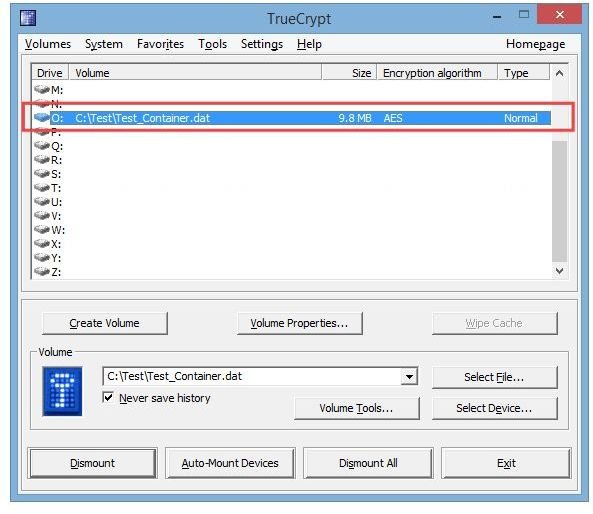Select drive V: icon in the list

pyautogui.click(x=42, y=216)
